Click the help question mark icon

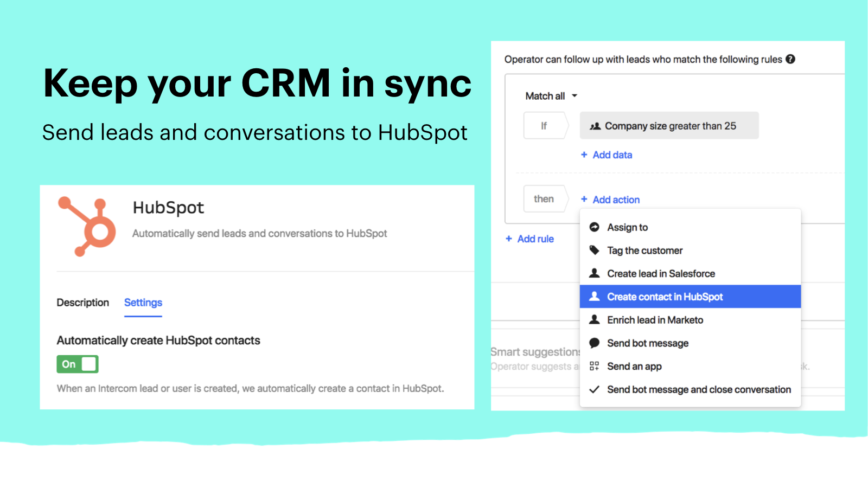[790, 59]
